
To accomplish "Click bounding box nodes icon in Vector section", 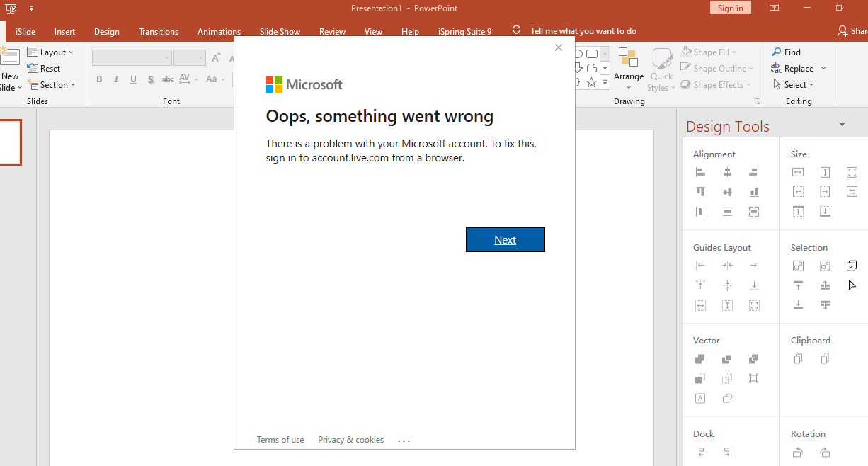I will [x=754, y=379].
